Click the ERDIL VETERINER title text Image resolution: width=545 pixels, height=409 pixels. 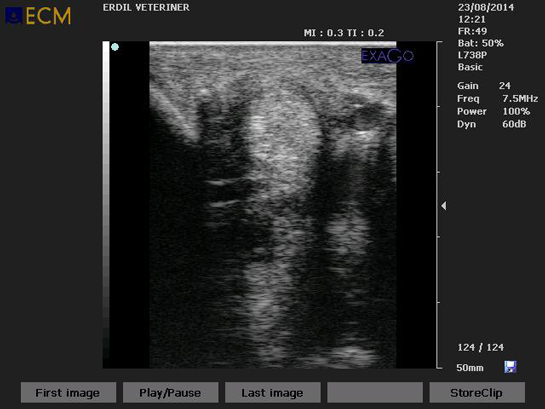click(146, 8)
